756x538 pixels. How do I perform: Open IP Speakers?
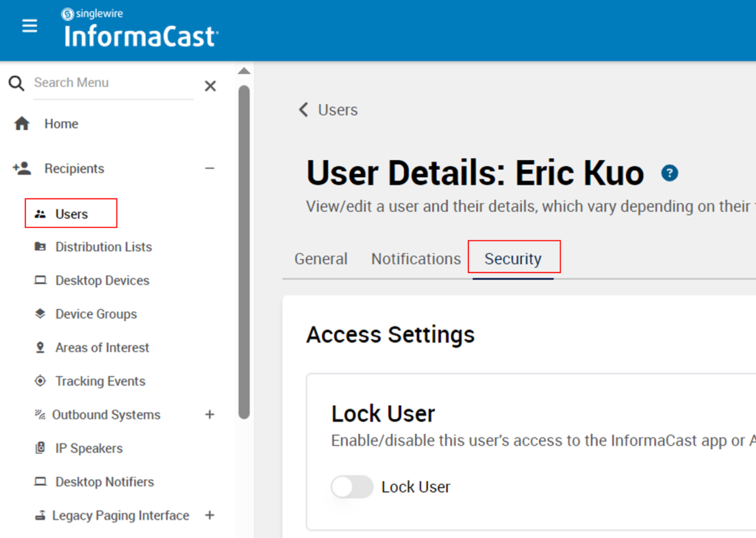89,449
